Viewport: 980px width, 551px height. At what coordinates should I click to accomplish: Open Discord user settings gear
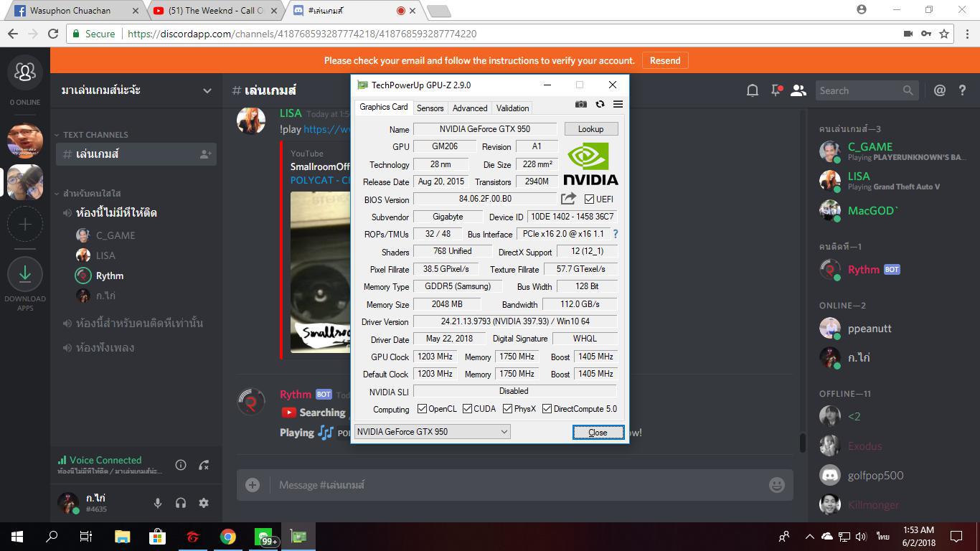204,503
